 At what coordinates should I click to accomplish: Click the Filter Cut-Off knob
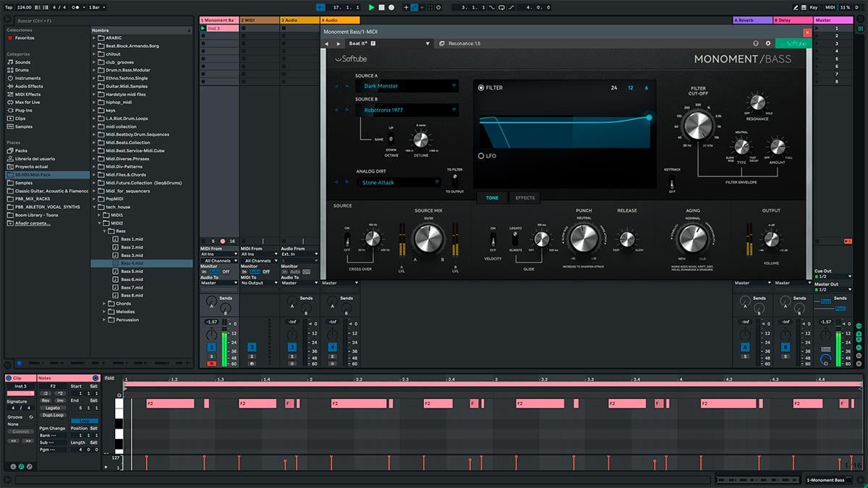[697, 125]
